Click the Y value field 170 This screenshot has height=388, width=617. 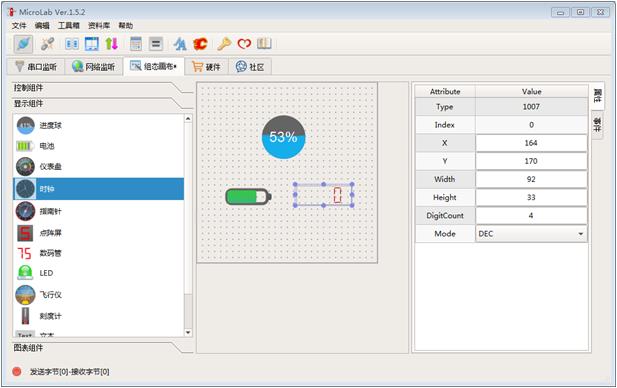click(x=531, y=161)
